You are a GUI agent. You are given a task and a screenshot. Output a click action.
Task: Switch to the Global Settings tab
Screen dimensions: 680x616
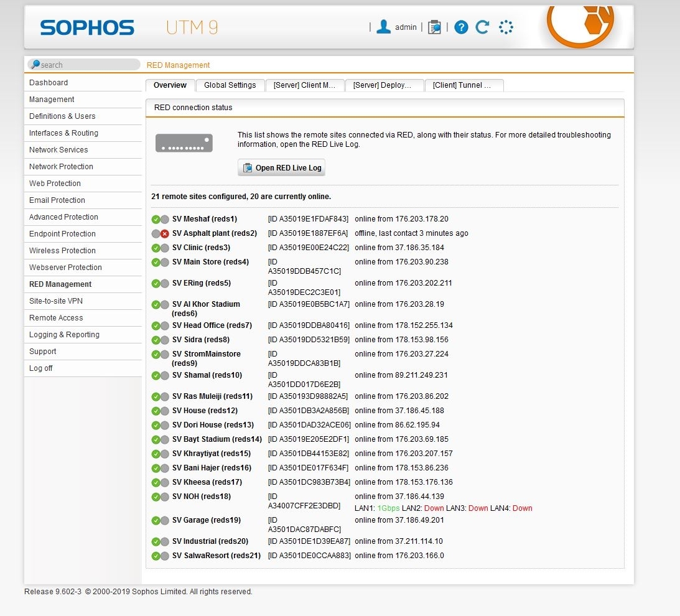pyautogui.click(x=230, y=85)
